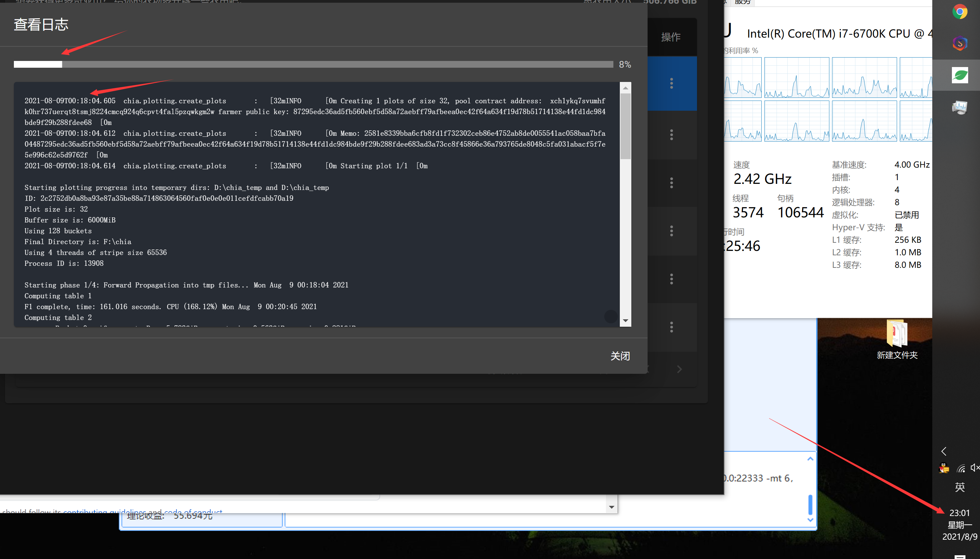The image size is (980, 559).
Task: Open the three-dot 操作 menu on the highlighted row
Action: pyautogui.click(x=671, y=83)
